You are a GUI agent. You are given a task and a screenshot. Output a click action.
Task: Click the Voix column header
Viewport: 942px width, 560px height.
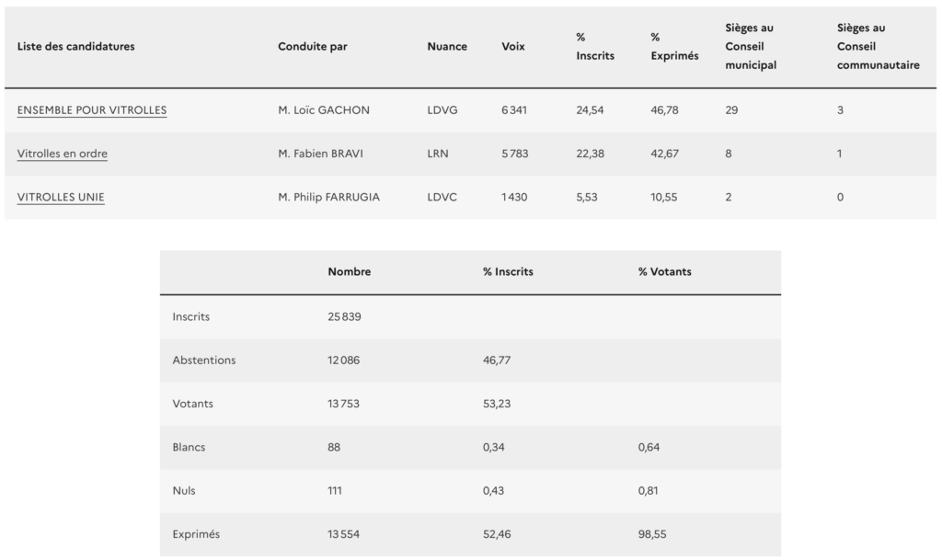click(x=513, y=47)
